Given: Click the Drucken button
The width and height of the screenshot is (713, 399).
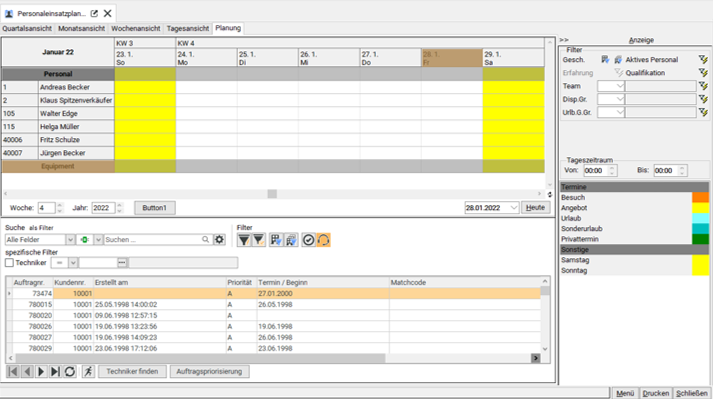Looking at the screenshot, I should [x=656, y=393].
